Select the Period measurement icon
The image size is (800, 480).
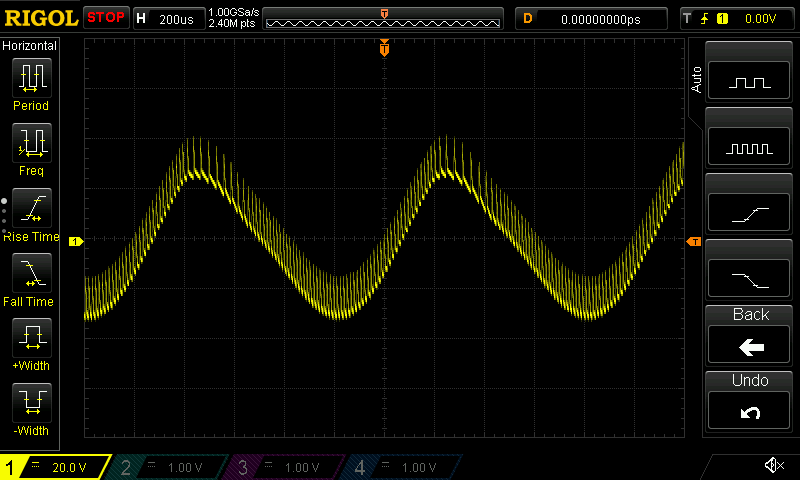coord(32,78)
